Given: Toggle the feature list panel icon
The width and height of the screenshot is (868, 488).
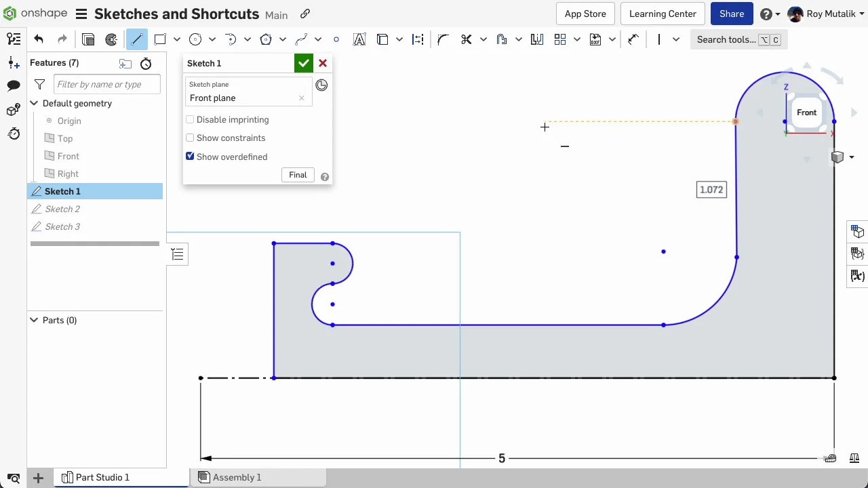Looking at the screenshot, I should pos(14,39).
